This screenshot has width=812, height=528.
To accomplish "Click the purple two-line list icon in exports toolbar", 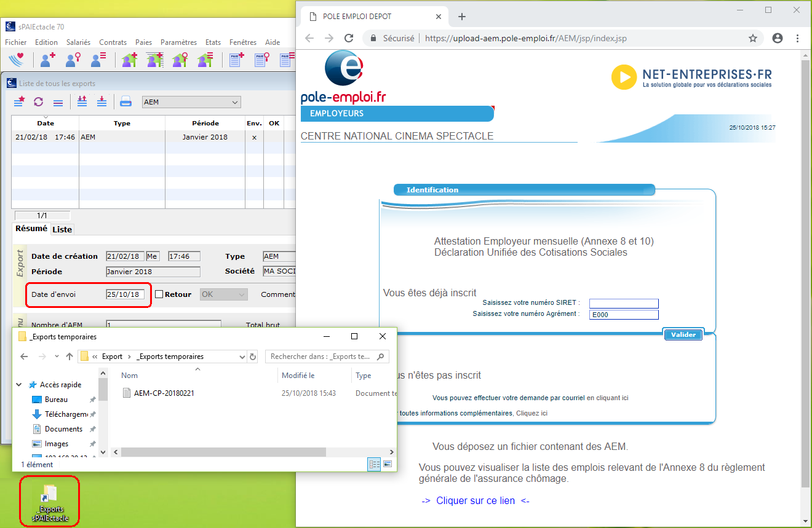I will coord(58,103).
